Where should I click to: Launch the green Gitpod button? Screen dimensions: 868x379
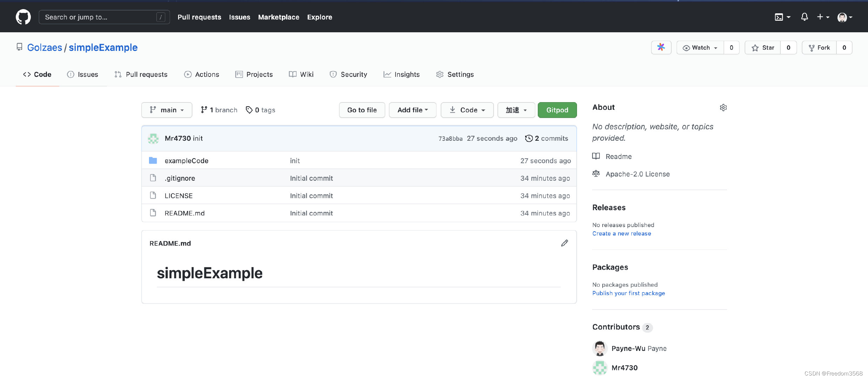pyautogui.click(x=557, y=110)
